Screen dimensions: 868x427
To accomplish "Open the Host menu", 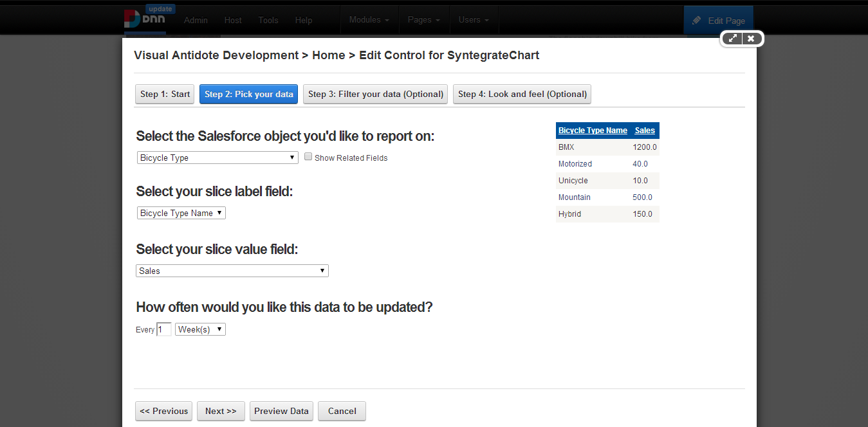I will [x=233, y=20].
